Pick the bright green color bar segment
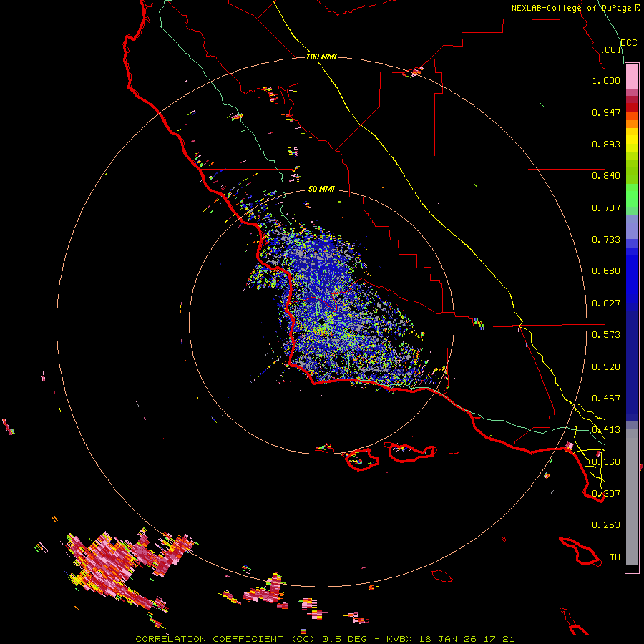Screen dimensions: 644x644 [x=632, y=195]
